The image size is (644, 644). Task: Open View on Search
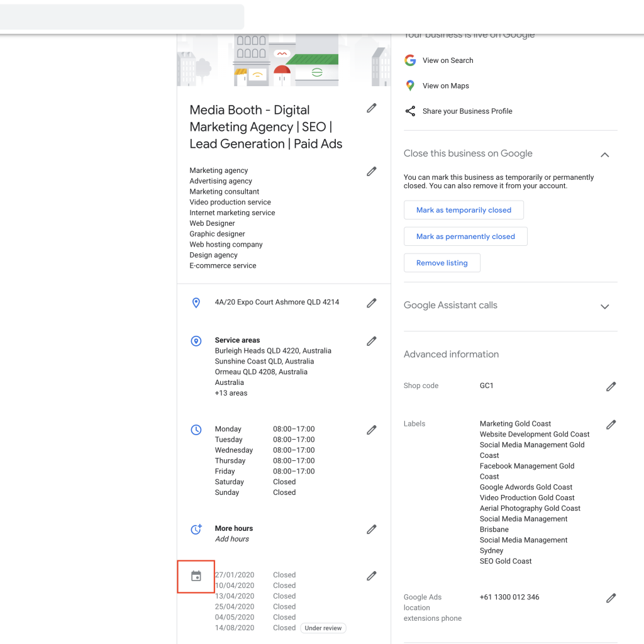coord(448,60)
